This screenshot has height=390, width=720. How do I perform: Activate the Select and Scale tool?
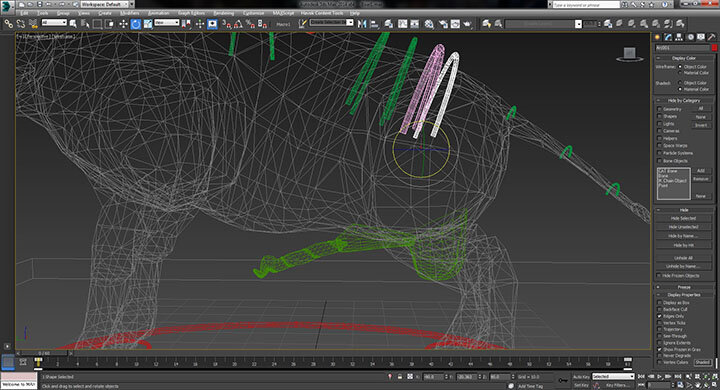point(147,24)
